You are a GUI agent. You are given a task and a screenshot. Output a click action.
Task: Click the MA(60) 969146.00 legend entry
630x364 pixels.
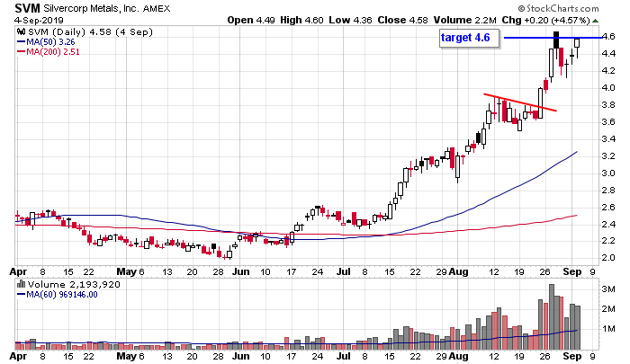point(58,295)
